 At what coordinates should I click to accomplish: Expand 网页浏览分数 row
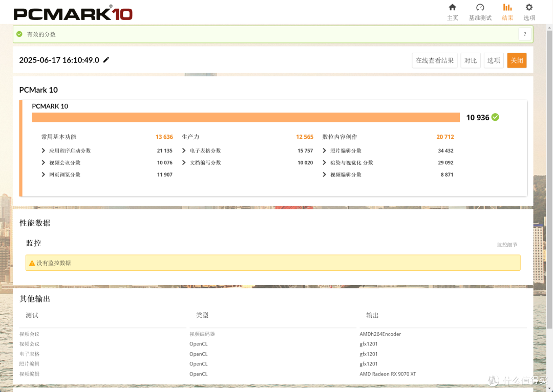tap(44, 175)
